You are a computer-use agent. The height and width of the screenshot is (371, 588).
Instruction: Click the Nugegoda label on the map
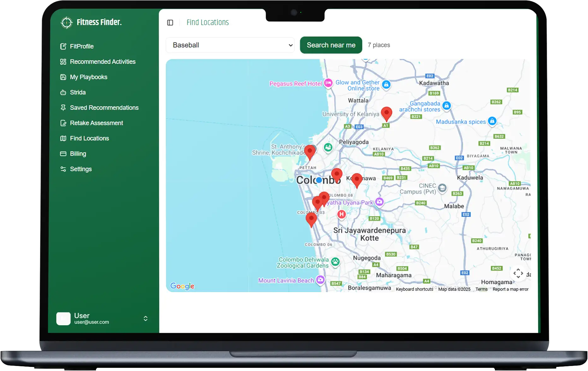click(367, 258)
